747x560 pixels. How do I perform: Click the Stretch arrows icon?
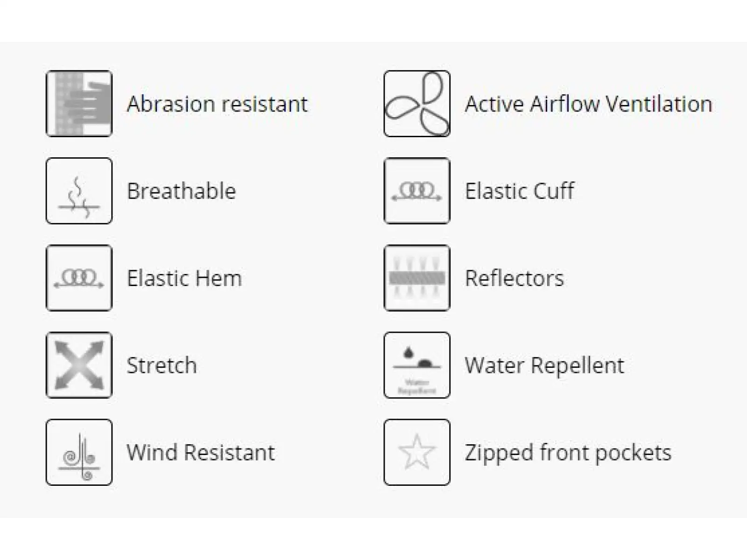tap(79, 365)
